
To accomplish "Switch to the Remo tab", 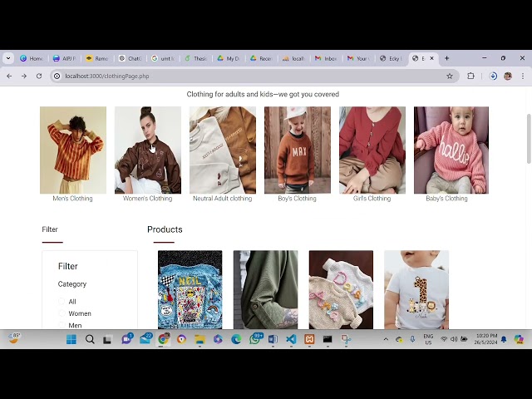I will [97, 58].
